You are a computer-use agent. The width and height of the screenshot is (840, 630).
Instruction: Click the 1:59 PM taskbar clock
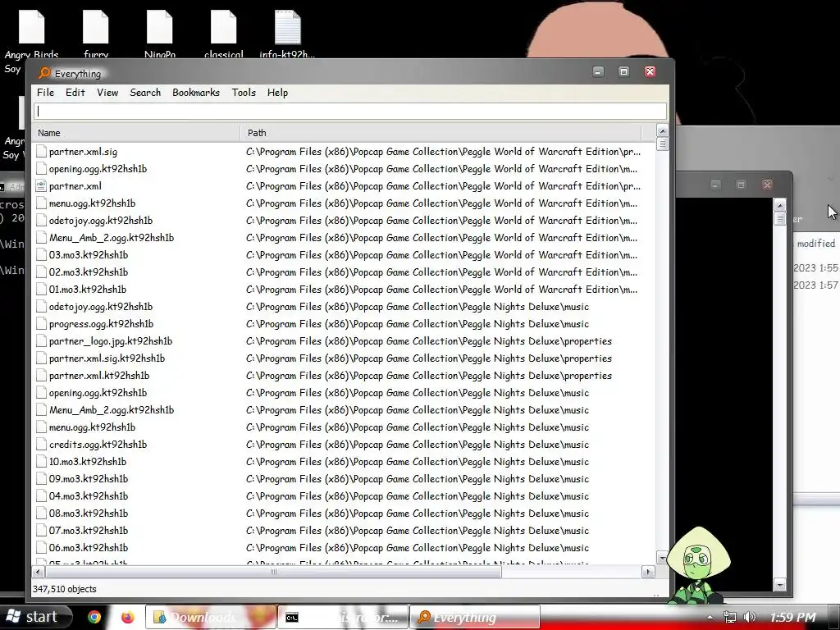click(x=793, y=617)
